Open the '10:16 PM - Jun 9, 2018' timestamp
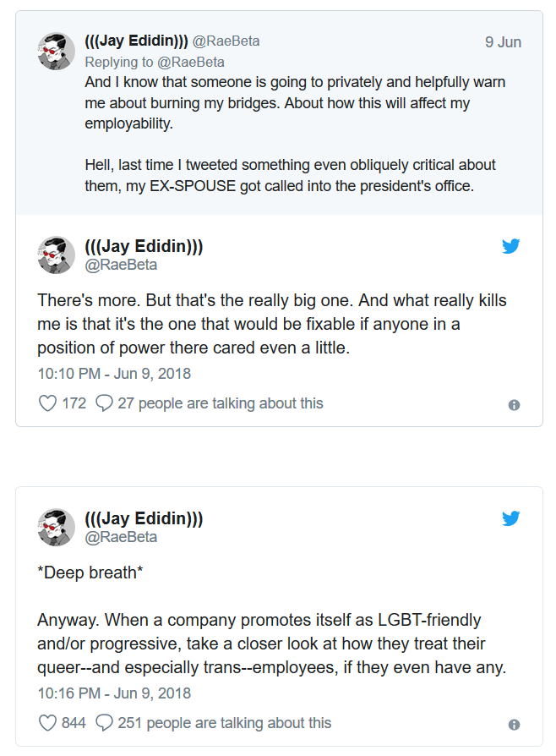Viewport: 556px width, 756px height. (114, 693)
